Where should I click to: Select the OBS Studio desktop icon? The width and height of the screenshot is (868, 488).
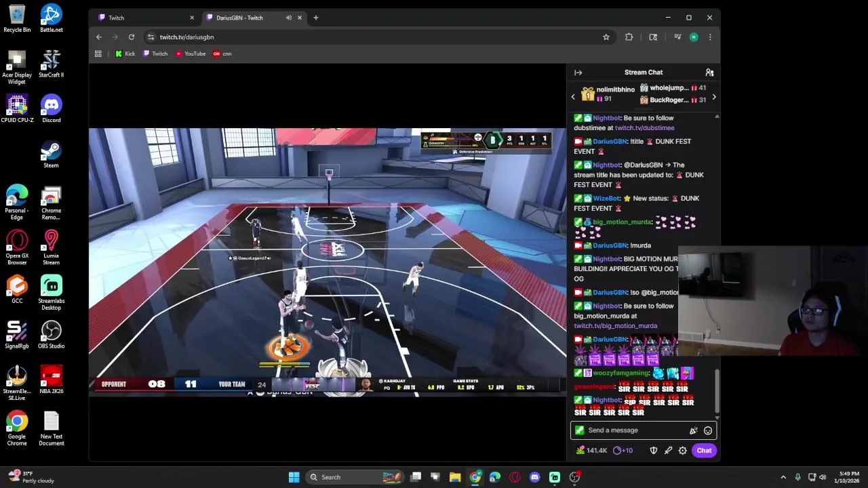click(51, 335)
